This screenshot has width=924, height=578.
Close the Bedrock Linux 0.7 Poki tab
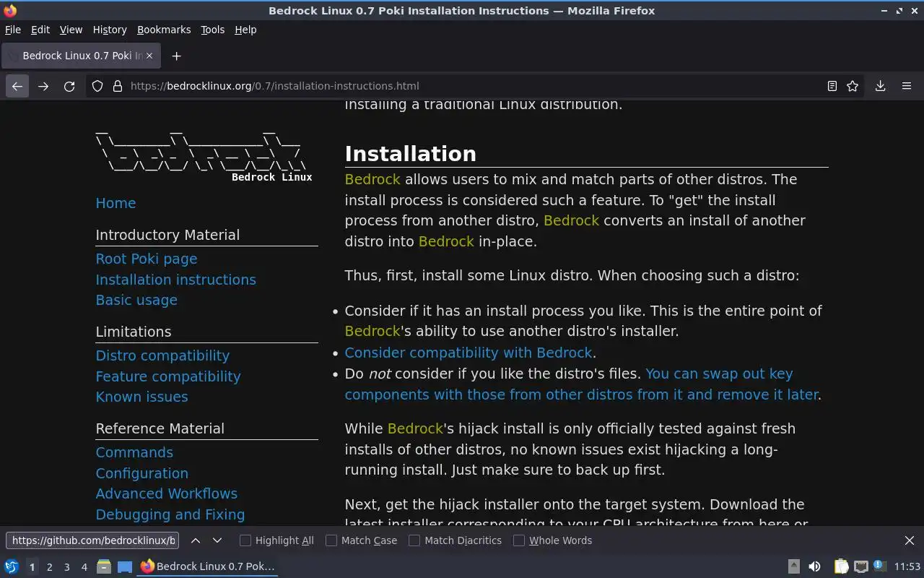coord(149,56)
